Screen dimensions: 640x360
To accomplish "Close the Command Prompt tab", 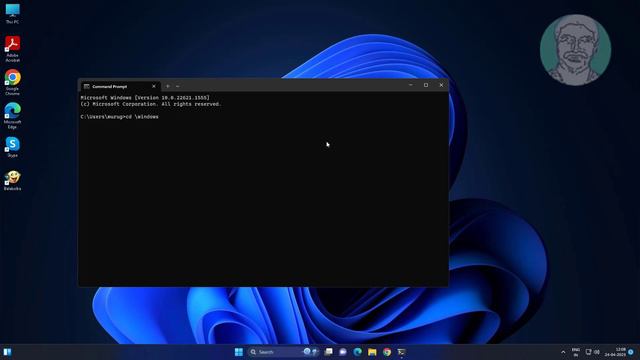I will pyautogui.click(x=154, y=86).
